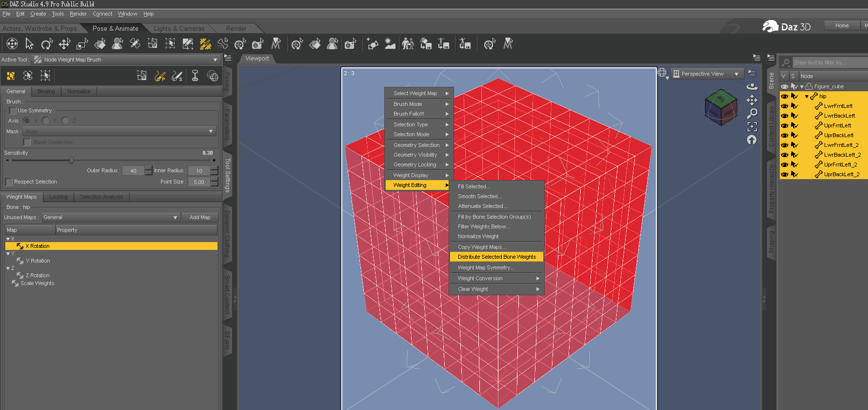This screenshot has width=868, height=410.
Task: Click the Reset view up-arrow control
Action: (x=752, y=140)
